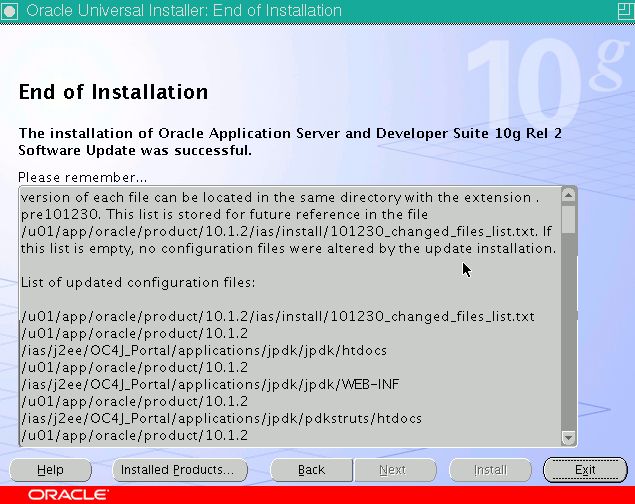Click 'Please remember...' label
Image resolution: width=635 pixels, height=504 pixels.
[83, 177]
